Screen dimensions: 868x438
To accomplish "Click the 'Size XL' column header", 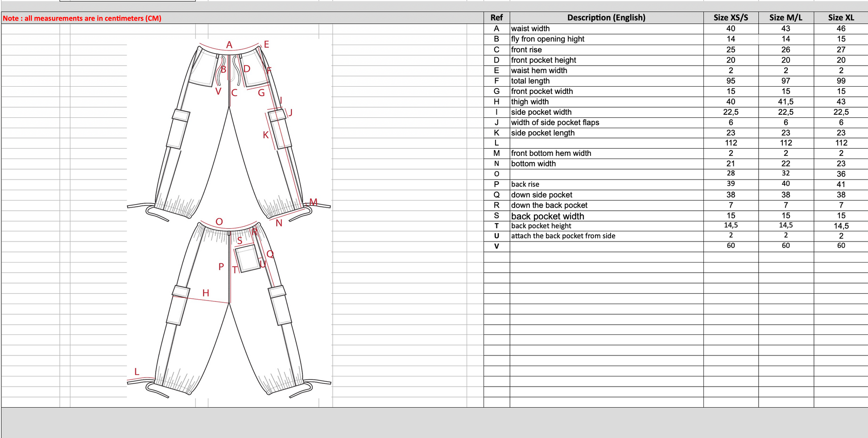I will [x=840, y=18].
